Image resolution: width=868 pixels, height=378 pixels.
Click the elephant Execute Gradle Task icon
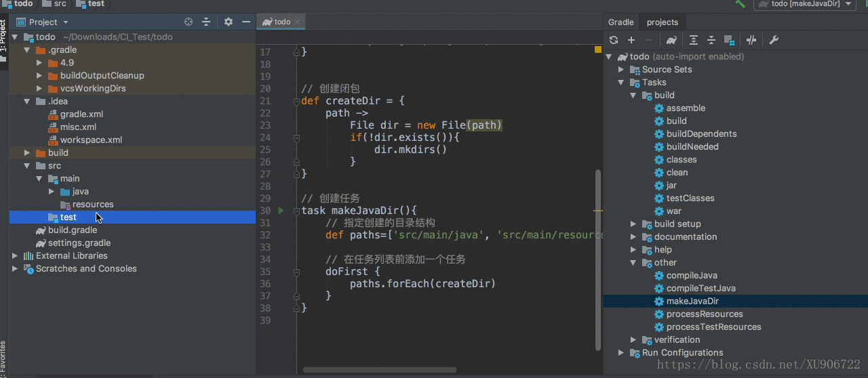click(x=671, y=40)
